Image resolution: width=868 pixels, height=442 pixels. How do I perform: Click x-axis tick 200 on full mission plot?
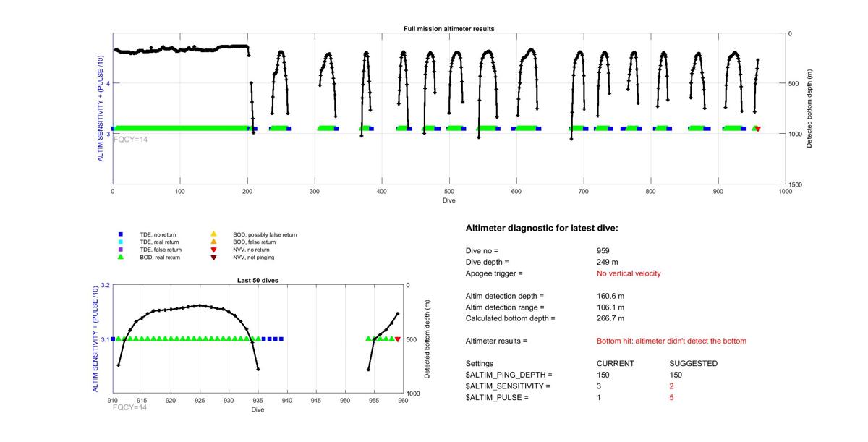[247, 192]
